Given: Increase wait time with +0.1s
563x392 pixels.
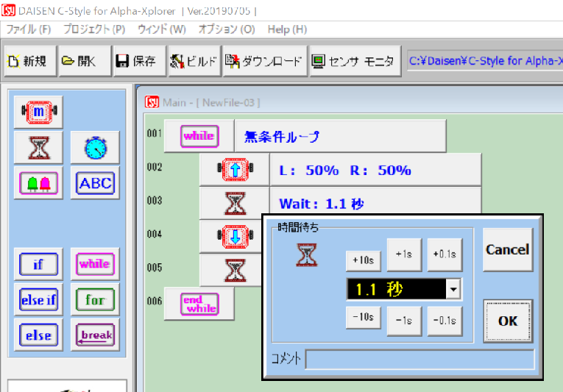Looking at the screenshot, I should [x=445, y=254].
